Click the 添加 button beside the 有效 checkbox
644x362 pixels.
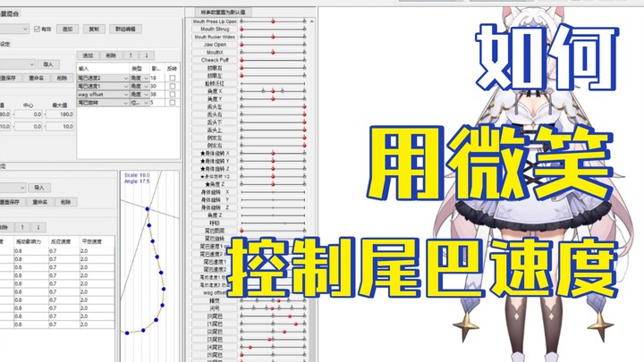[x=69, y=28]
